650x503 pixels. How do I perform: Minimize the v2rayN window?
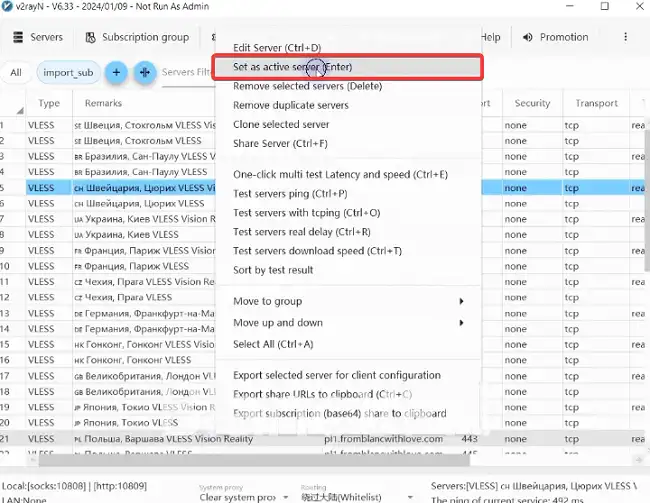click(x=570, y=6)
